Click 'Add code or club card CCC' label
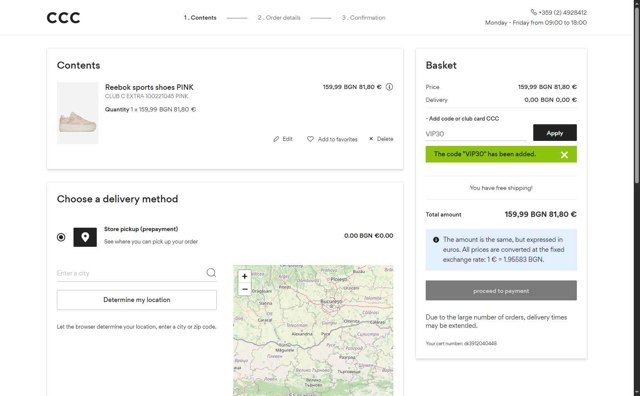 click(462, 119)
